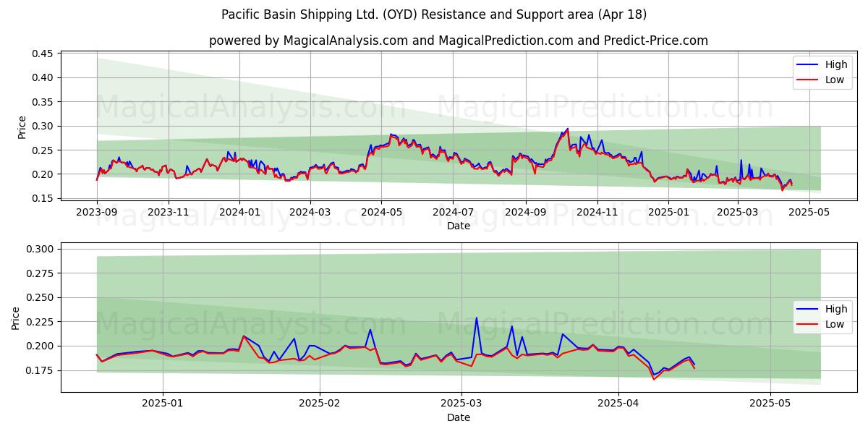
Task: Click the '2024-11' date tick label
Action: coord(597,213)
